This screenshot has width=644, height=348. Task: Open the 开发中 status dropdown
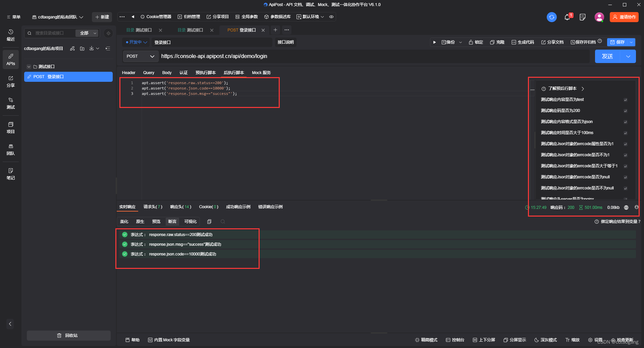point(137,42)
